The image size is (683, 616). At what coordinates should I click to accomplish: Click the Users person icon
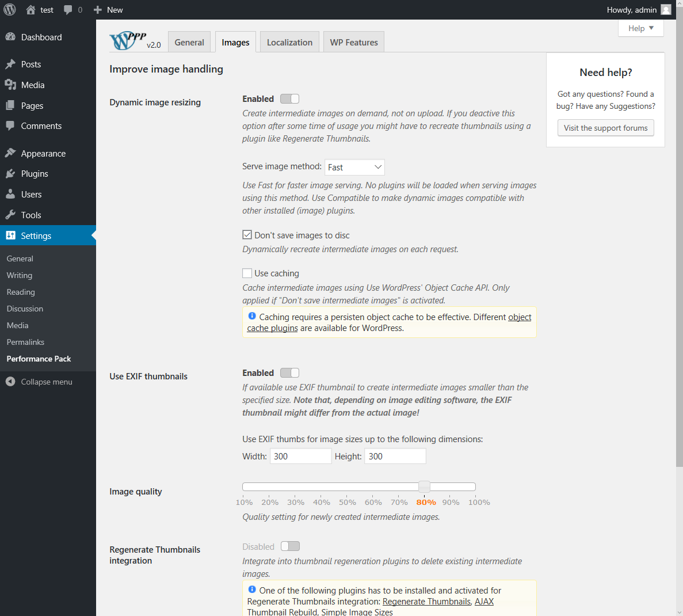point(10,194)
